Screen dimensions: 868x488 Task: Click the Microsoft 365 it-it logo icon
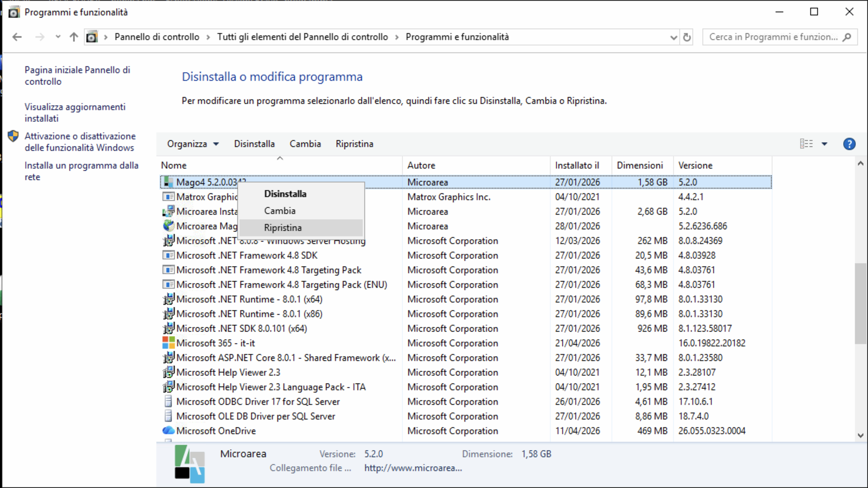[168, 343]
